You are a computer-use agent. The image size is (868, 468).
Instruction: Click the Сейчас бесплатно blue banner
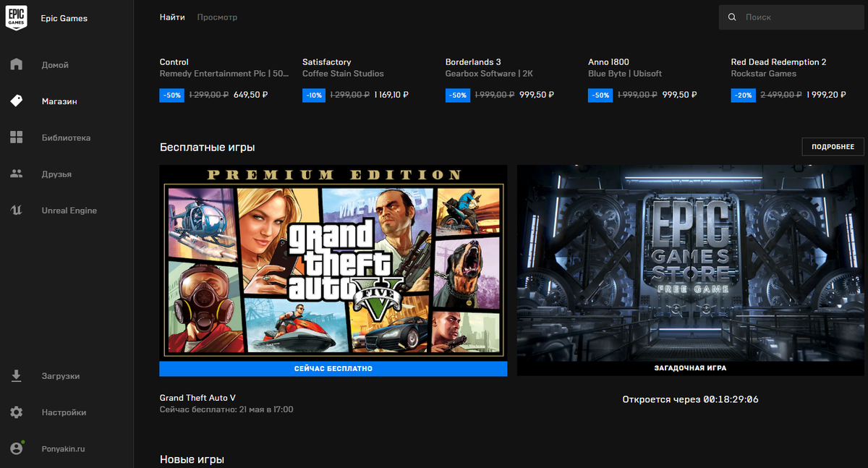333,369
